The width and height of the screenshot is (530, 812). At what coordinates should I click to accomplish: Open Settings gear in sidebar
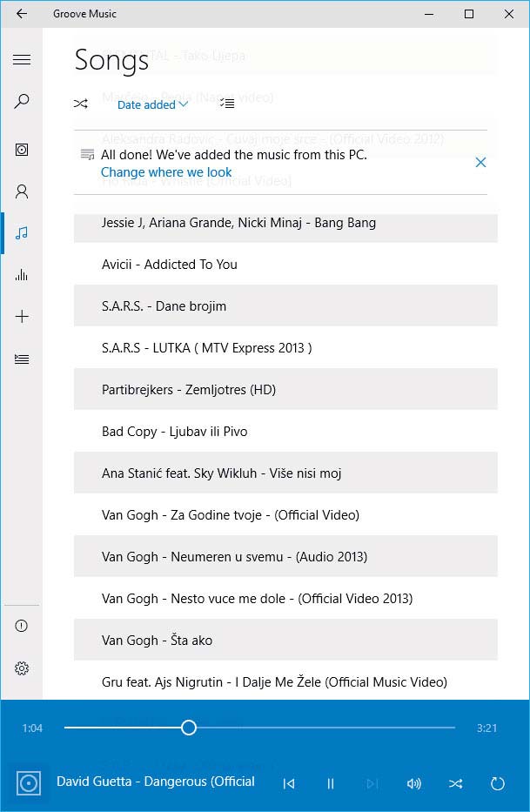pos(21,668)
